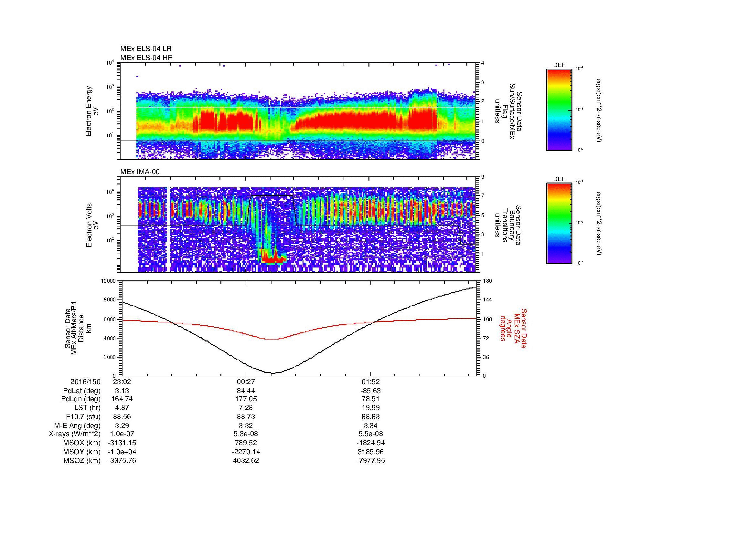Click the LST value 19.99
This screenshot has width=756, height=534.
pyautogui.click(x=370, y=408)
